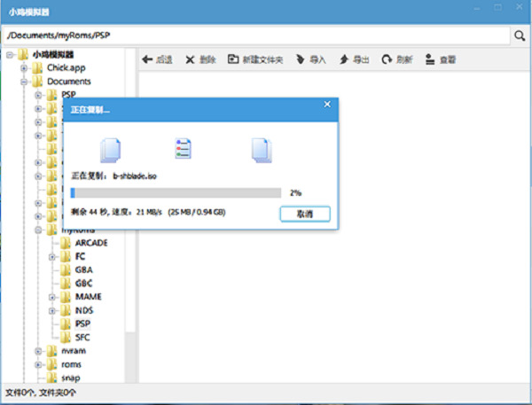Create a folder with 新建文件夹
Screen dimensions: 532x405
pos(255,60)
